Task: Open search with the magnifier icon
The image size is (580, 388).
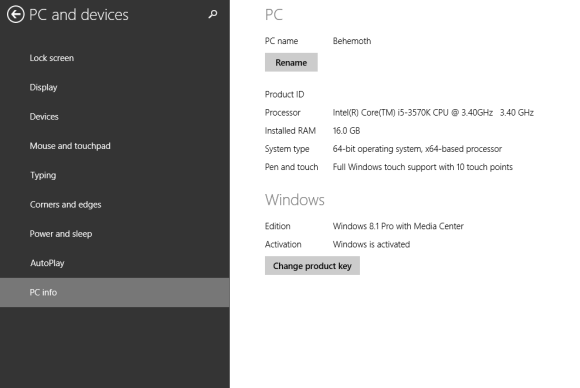Action: pos(213,14)
